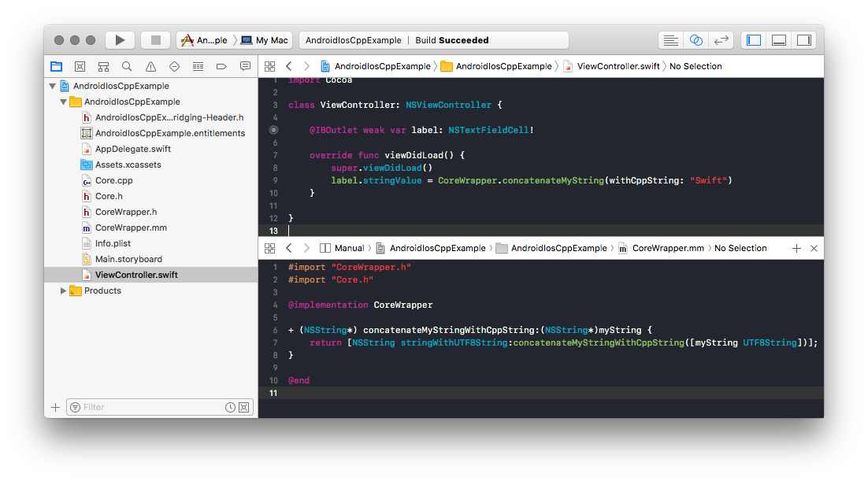The height and width of the screenshot is (481, 868).
Task: Click the IBOutlet connection circle in gutter
Action: pyautogui.click(x=273, y=130)
